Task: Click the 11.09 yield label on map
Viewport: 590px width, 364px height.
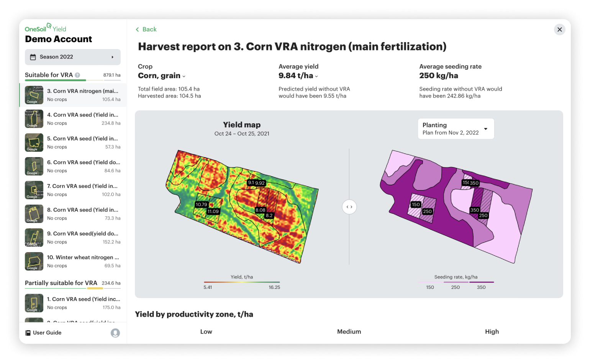Action: point(213,212)
